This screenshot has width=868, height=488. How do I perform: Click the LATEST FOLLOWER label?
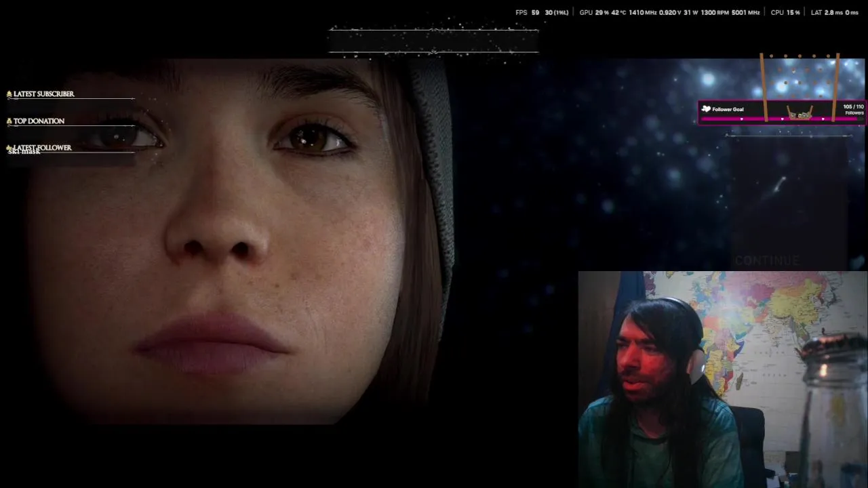click(42, 148)
